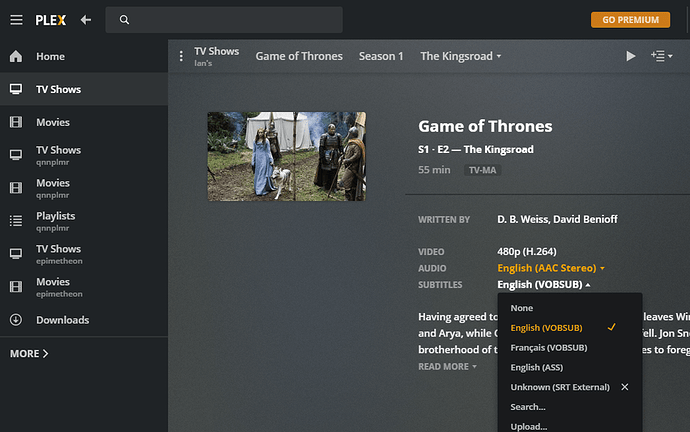Click the episode thumbnail image
The image size is (690, 432).
tap(286, 156)
